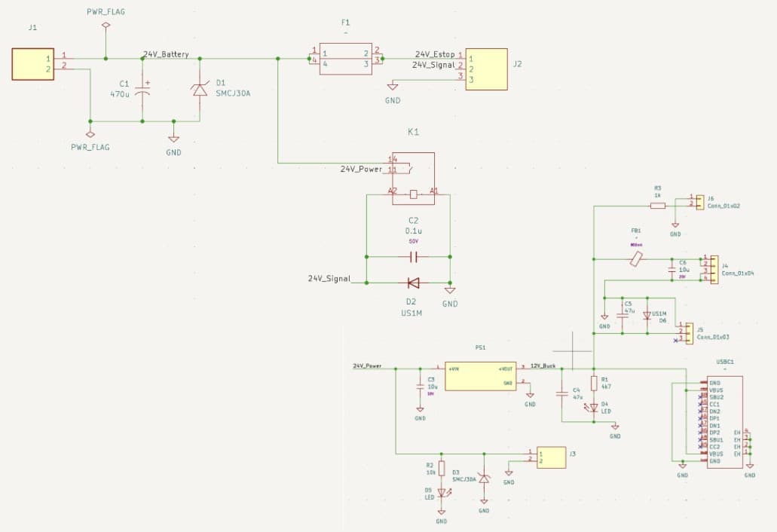Select the J4 Conn_01x04 connector symbol
The height and width of the screenshot is (532, 777).
(714, 270)
